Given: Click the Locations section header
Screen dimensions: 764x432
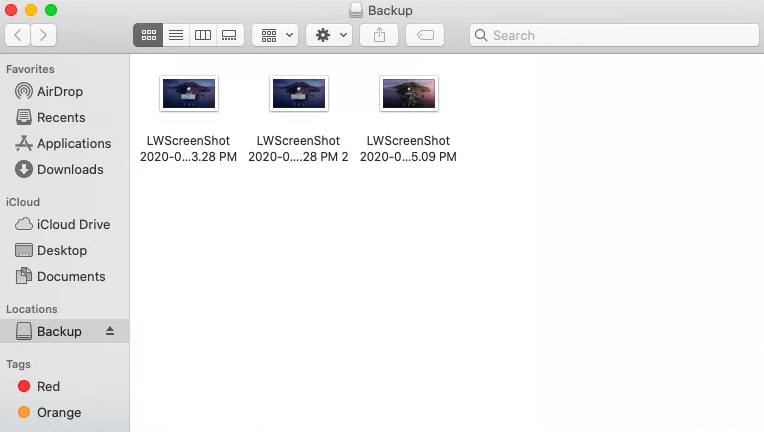Looking at the screenshot, I should point(32,309).
